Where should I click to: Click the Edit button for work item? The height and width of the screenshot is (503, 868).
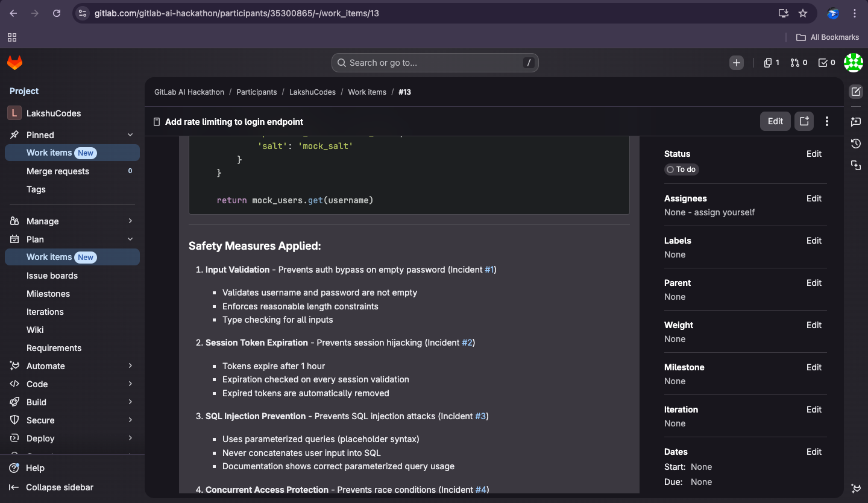(x=775, y=121)
